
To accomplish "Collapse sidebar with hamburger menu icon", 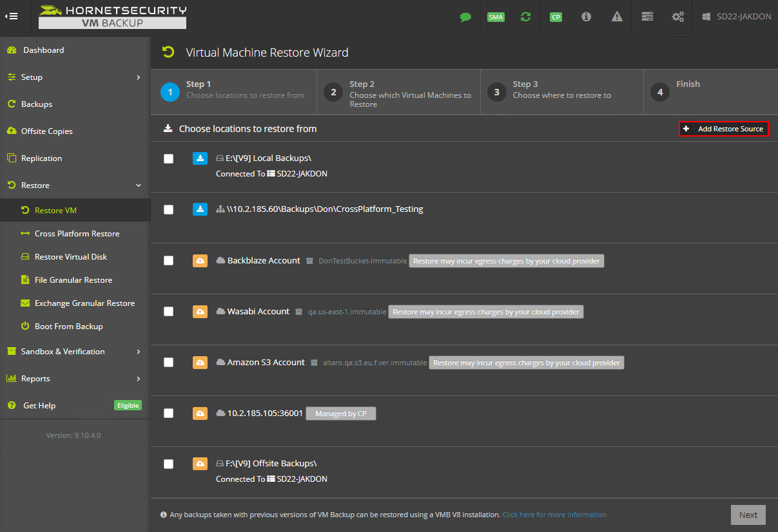I will (x=11, y=17).
